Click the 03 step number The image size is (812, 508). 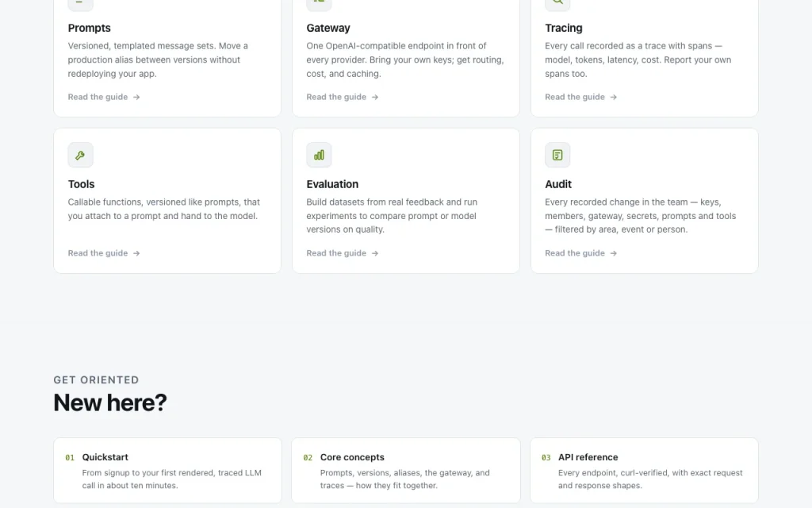(546, 458)
